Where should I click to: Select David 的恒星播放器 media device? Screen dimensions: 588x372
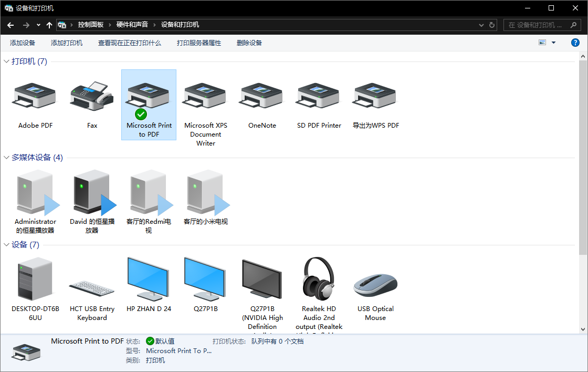click(92, 201)
